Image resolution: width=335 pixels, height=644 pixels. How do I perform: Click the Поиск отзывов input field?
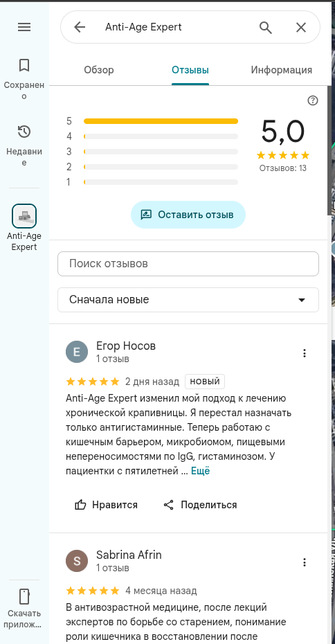pos(188,264)
